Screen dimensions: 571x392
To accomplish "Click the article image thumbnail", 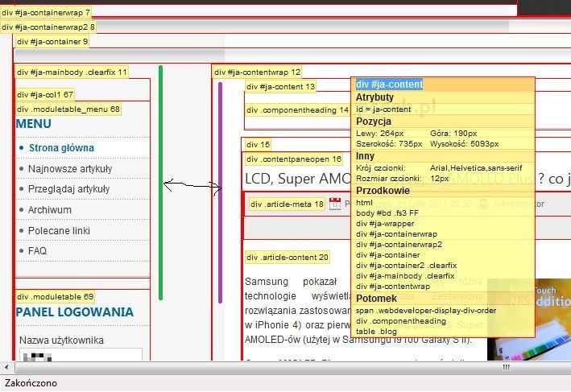I will click(x=529, y=320).
